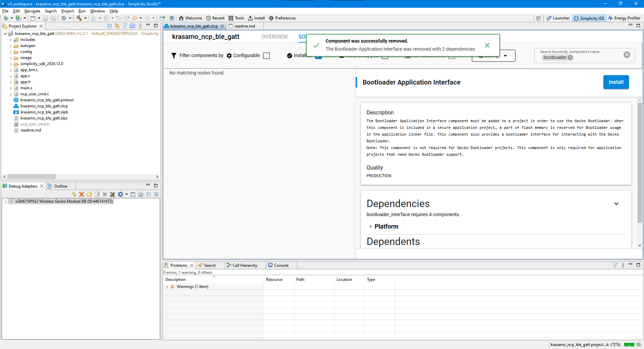
Task: Click the New project wizard icon
Action: (33, 18)
